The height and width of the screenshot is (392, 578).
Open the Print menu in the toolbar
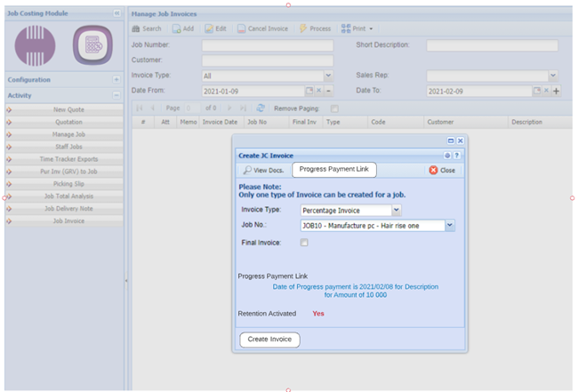359,28
